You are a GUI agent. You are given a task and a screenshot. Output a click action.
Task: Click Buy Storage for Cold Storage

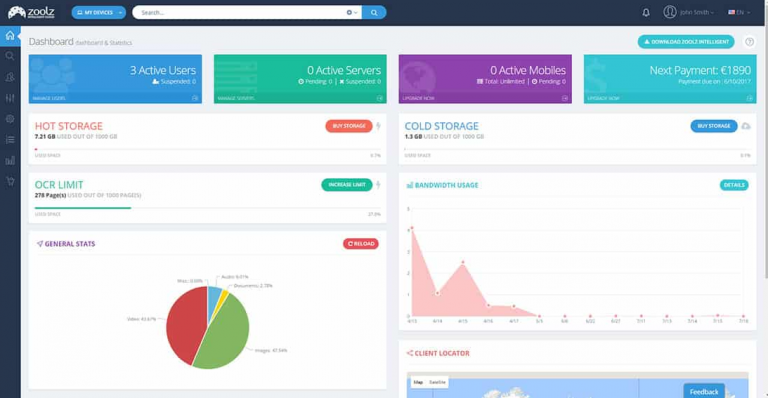point(714,126)
